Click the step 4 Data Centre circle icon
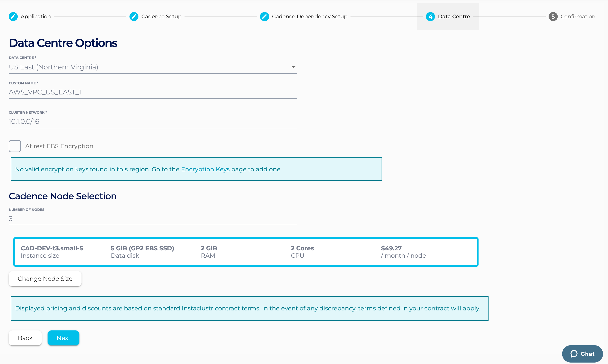This screenshot has height=364, width=608. 430,16
